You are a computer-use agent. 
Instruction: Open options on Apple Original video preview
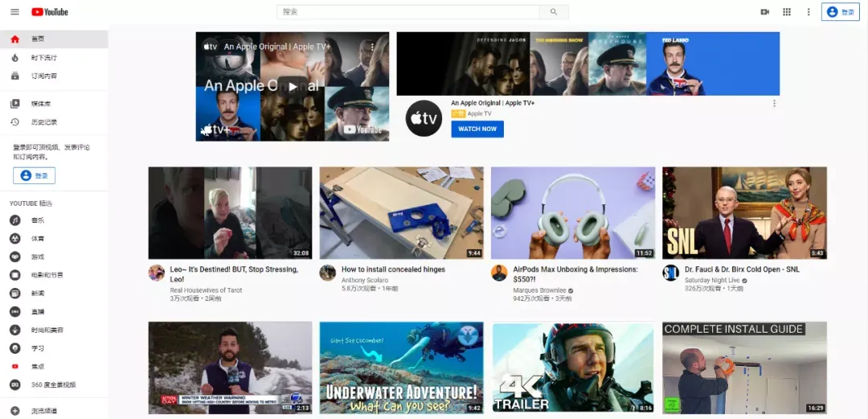tap(373, 47)
